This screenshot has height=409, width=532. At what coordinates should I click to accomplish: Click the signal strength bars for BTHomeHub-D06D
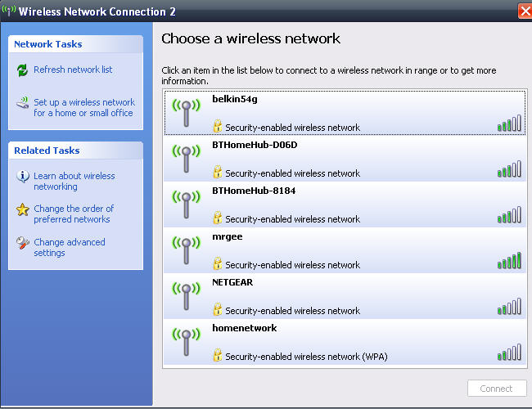pos(509,169)
